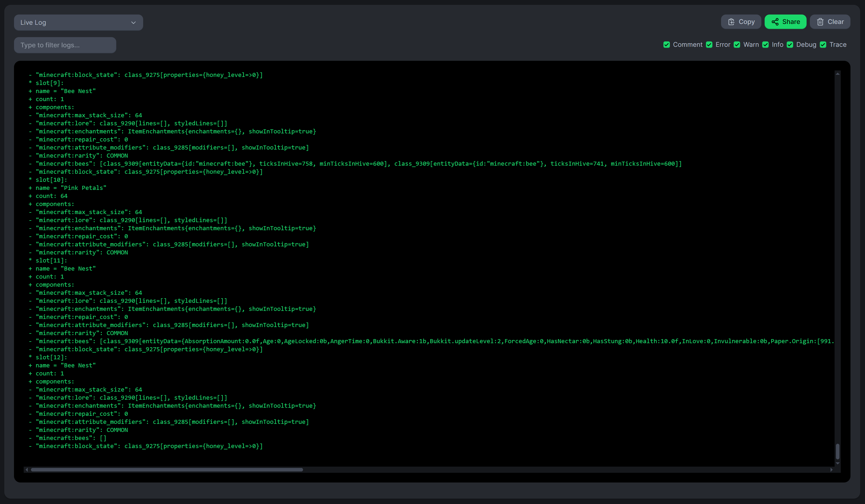Toggle the Trace checkbox
The image size is (865, 504).
click(823, 45)
